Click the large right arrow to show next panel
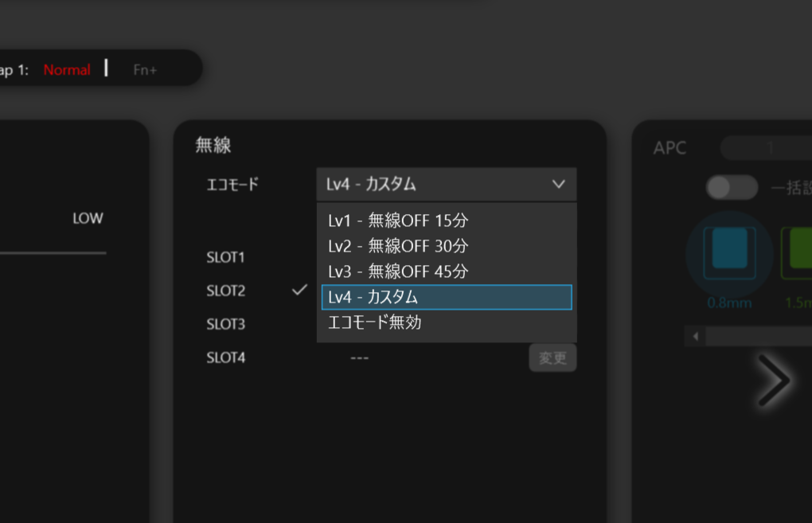The height and width of the screenshot is (523, 812). [x=773, y=381]
